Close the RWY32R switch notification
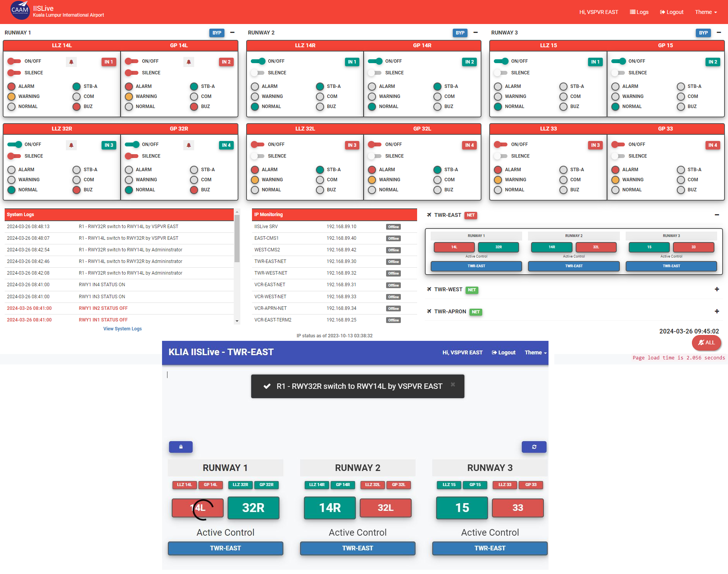 point(453,385)
